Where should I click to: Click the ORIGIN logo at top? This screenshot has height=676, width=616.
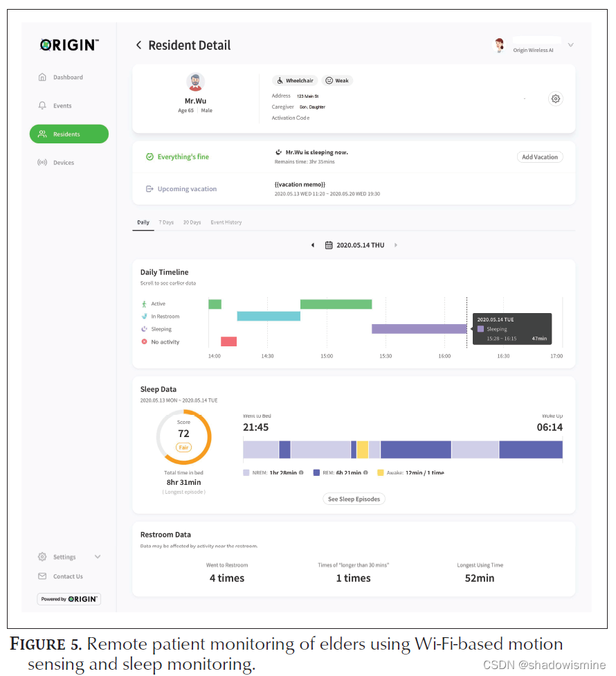69,45
